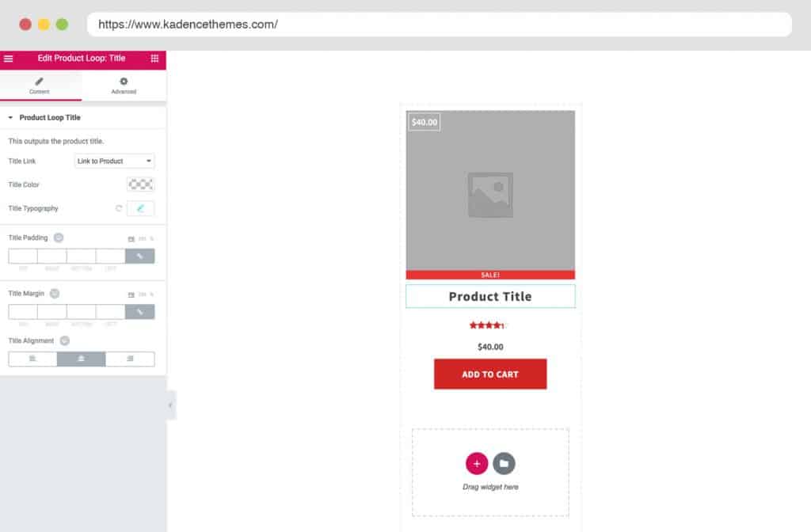Open the template library folder icon
811x532 pixels.
[504, 463]
